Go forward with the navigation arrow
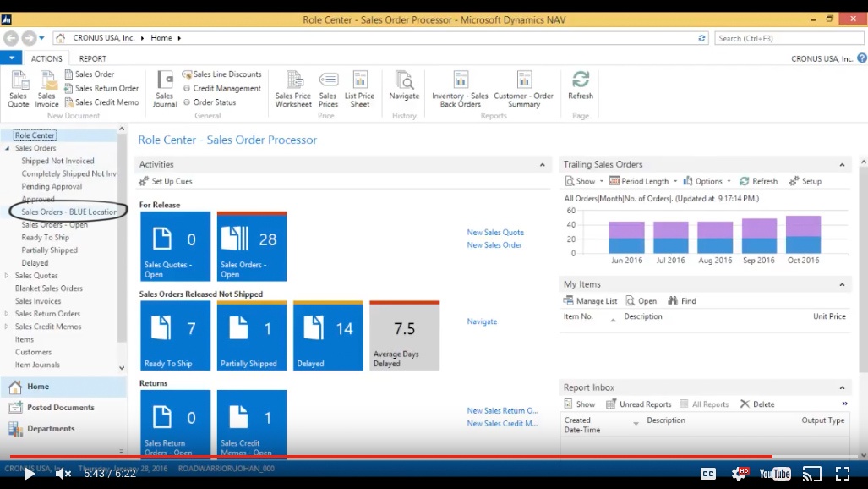The width and height of the screenshot is (868, 489). pyautogui.click(x=29, y=38)
